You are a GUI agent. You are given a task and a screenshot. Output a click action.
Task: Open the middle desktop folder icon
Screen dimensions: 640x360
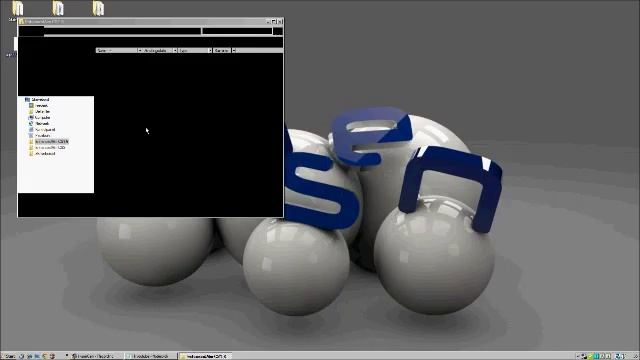[58, 8]
